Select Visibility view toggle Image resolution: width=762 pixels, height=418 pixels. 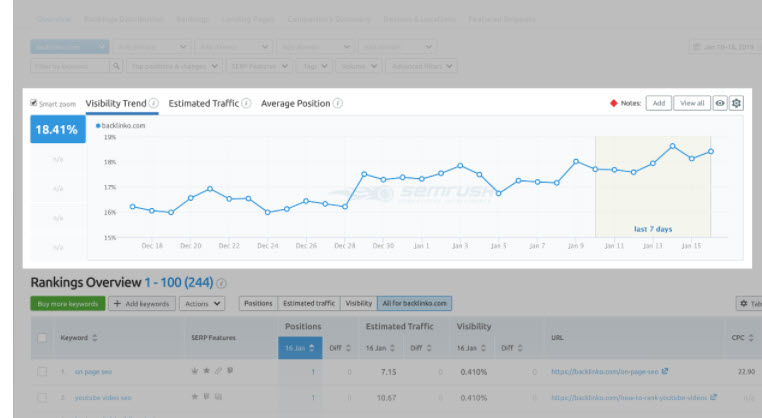[x=359, y=303]
